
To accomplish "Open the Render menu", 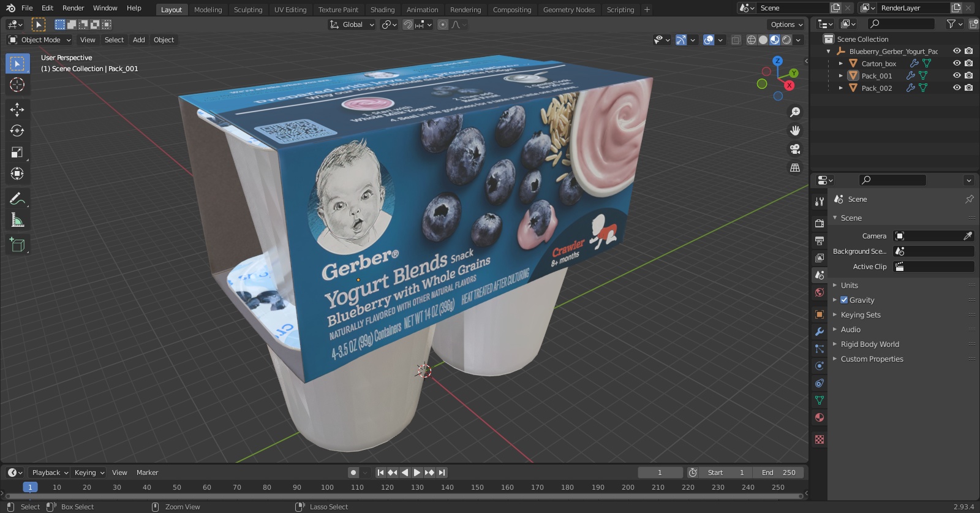I will tap(73, 8).
